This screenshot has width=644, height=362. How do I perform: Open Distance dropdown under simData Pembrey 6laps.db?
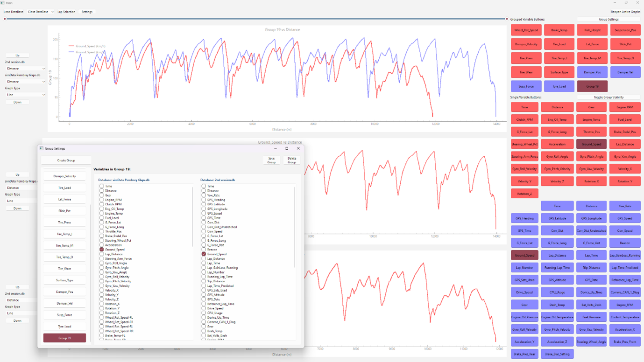click(25, 82)
